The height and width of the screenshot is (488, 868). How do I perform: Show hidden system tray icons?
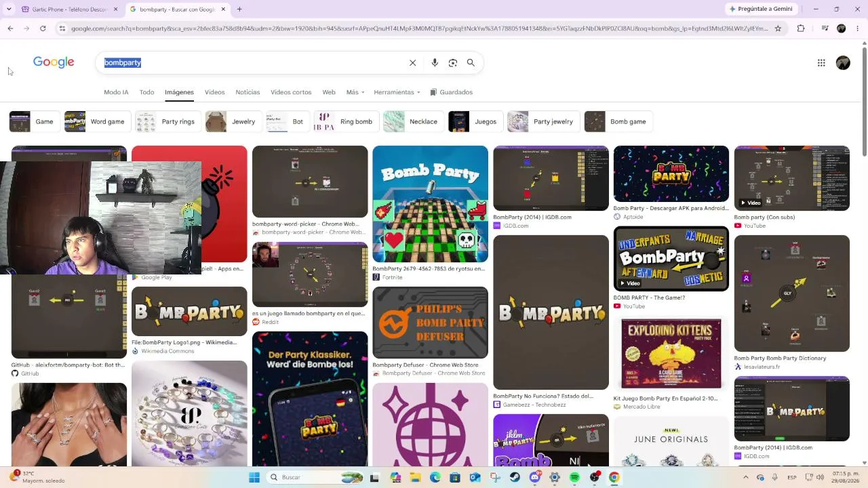pos(747,477)
